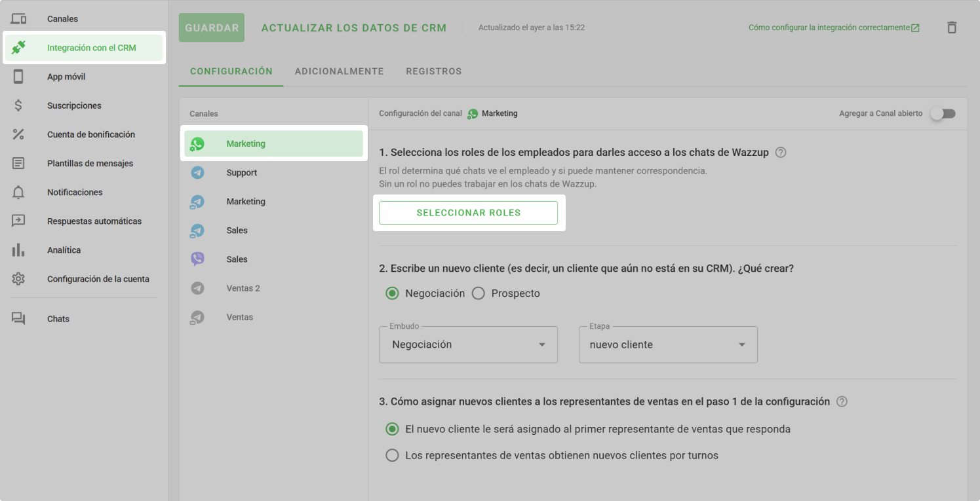
Task: Click the green plug icon for CRM integration
Action: (18, 48)
